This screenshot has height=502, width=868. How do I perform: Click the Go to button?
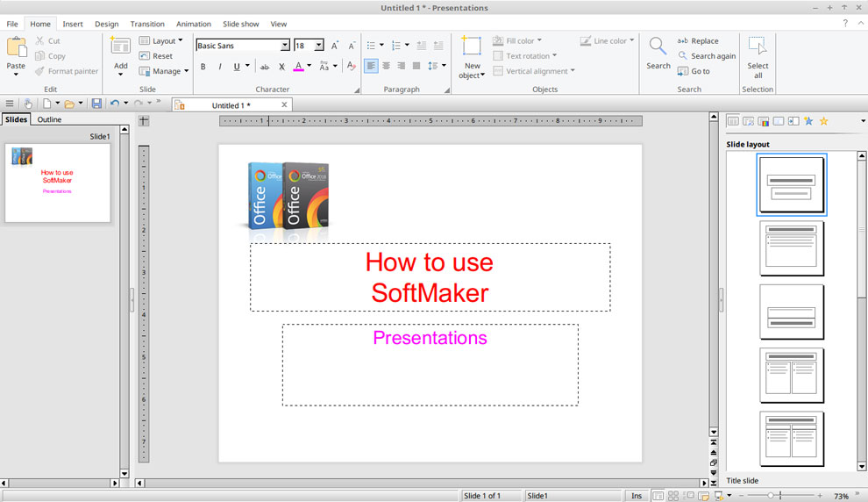tap(694, 71)
